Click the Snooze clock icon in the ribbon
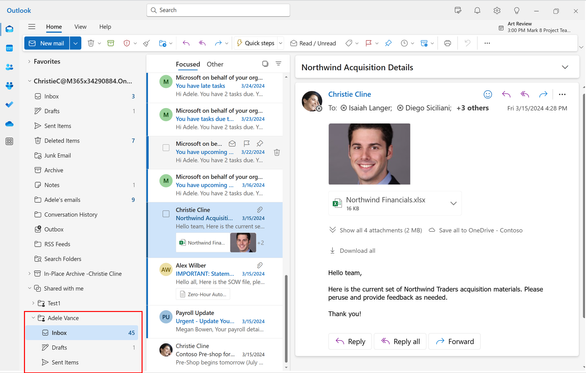This screenshot has width=586, height=373. click(404, 43)
